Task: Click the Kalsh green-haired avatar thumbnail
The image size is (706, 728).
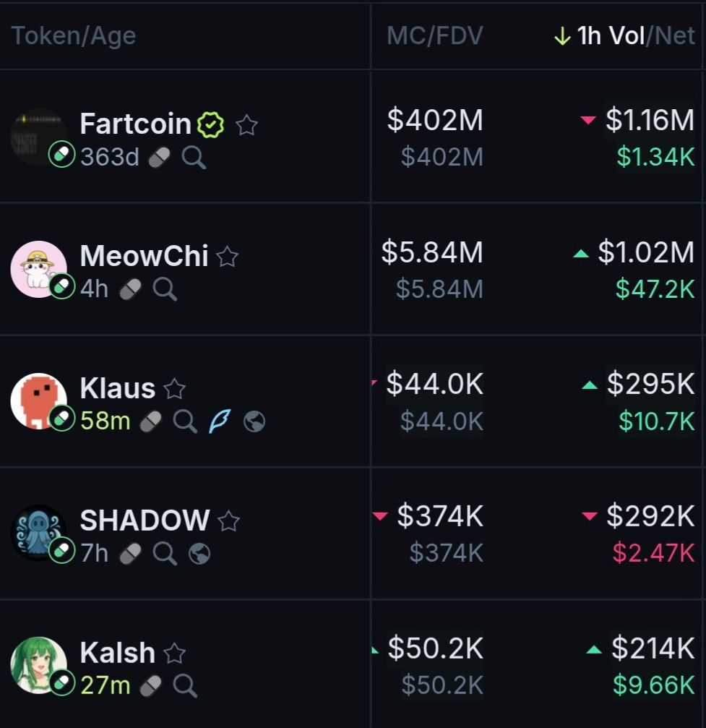Action: pos(38,665)
